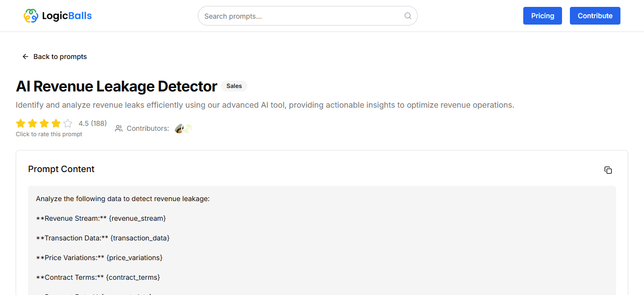Click the back arrow beside Back to prompts
This screenshot has width=644, height=295.
tap(25, 56)
